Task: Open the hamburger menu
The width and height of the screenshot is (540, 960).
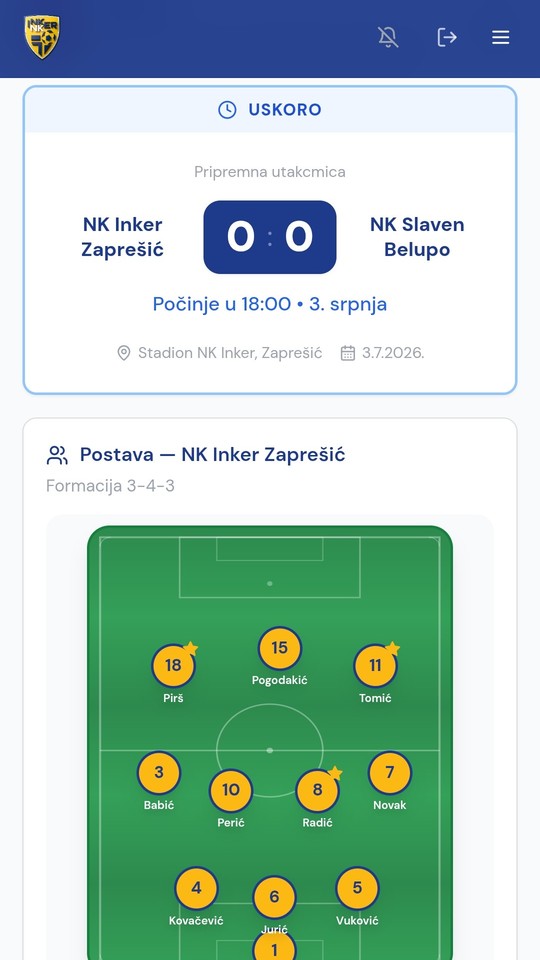Action: [501, 37]
